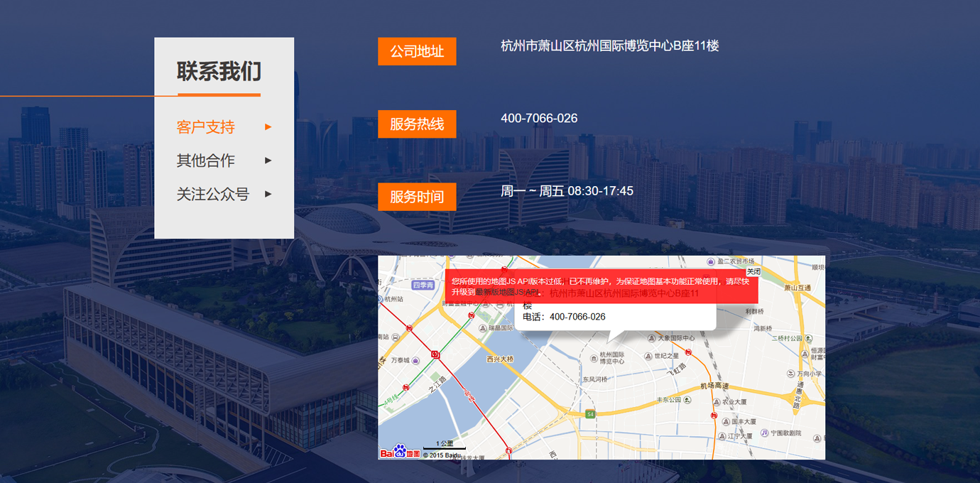Click the 宁围歌剧院 music icon
Viewport: 980px width, 483px height.
pos(765,433)
